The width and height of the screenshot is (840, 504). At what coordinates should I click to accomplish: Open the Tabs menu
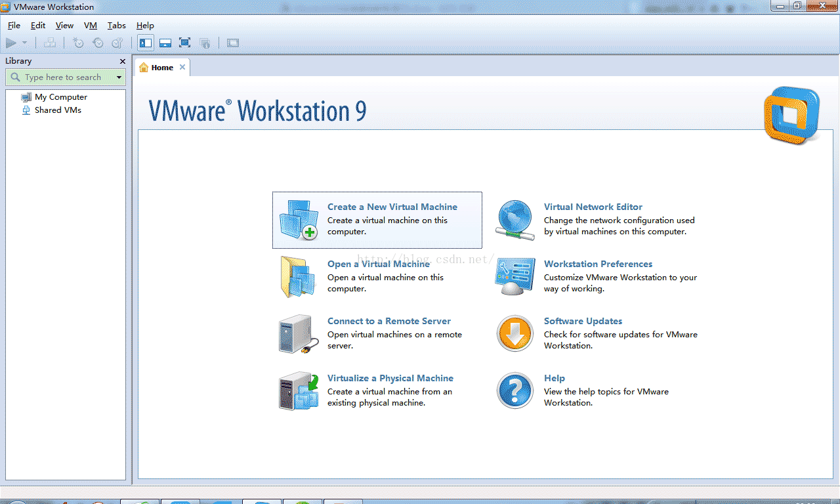(x=117, y=26)
